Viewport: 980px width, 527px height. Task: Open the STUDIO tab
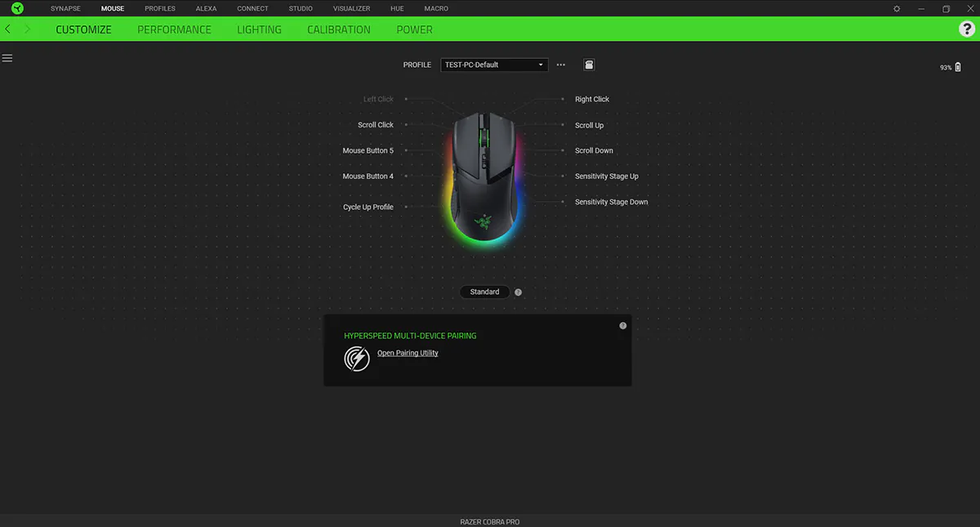tap(301, 8)
